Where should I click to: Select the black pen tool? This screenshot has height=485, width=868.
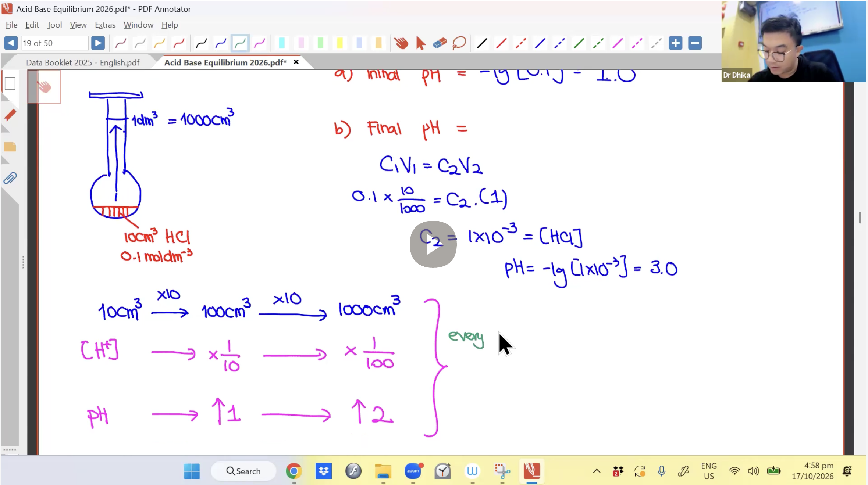(201, 43)
